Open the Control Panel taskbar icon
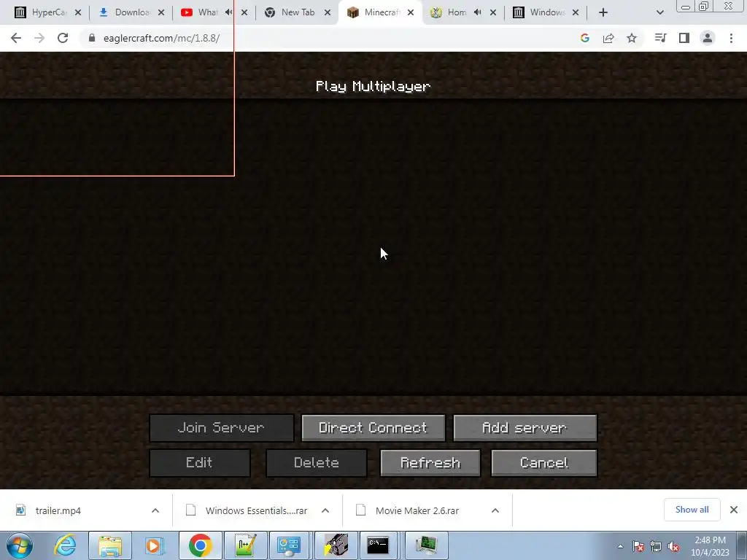The image size is (747, 560). tap(290, 545)
